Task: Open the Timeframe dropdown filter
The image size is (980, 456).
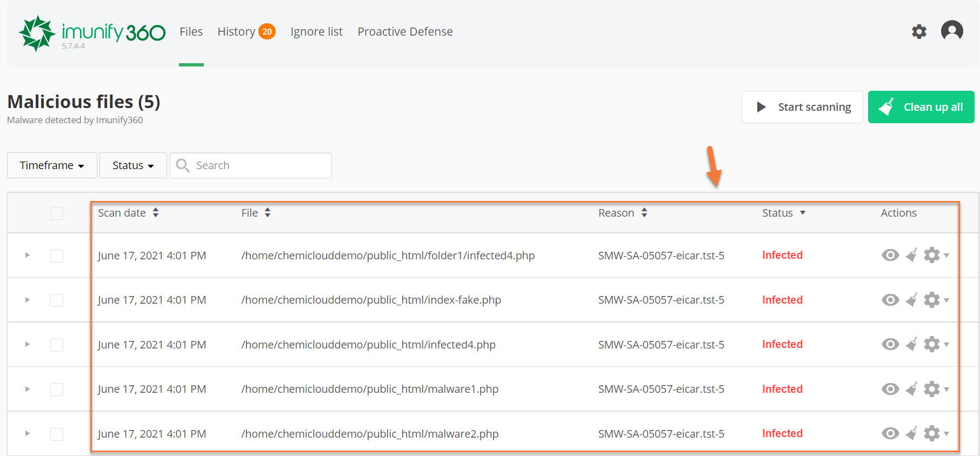Action: tap(52, 165)
